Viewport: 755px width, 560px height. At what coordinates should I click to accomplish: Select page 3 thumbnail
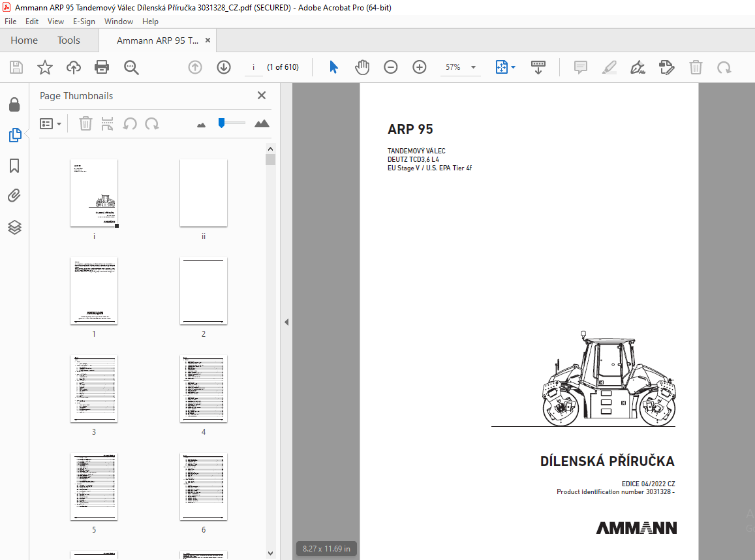tap(94, 389)
